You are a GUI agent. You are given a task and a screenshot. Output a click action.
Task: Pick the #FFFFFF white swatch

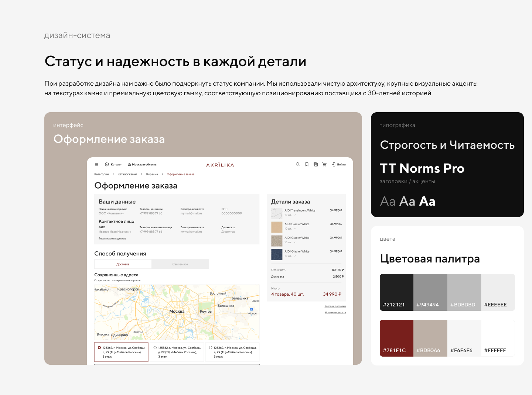(498, 338)
